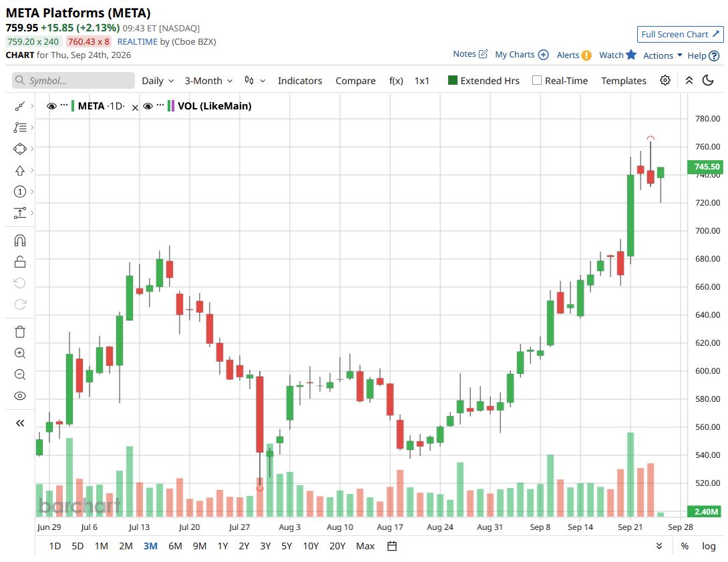Click the unlock drawings padlock icon
This screenshot has width=728, height=562.
tap(20, 262)
